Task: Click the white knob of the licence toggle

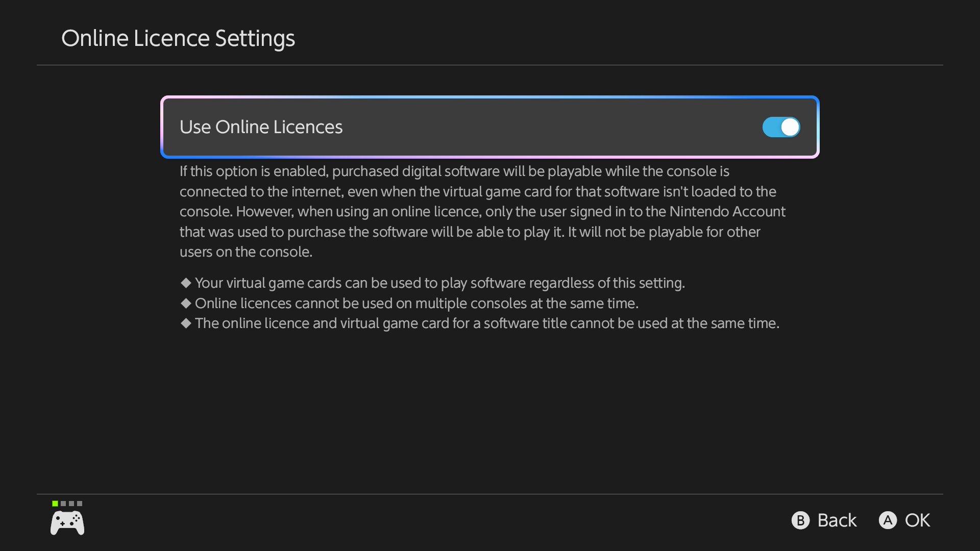Action: 790,127
